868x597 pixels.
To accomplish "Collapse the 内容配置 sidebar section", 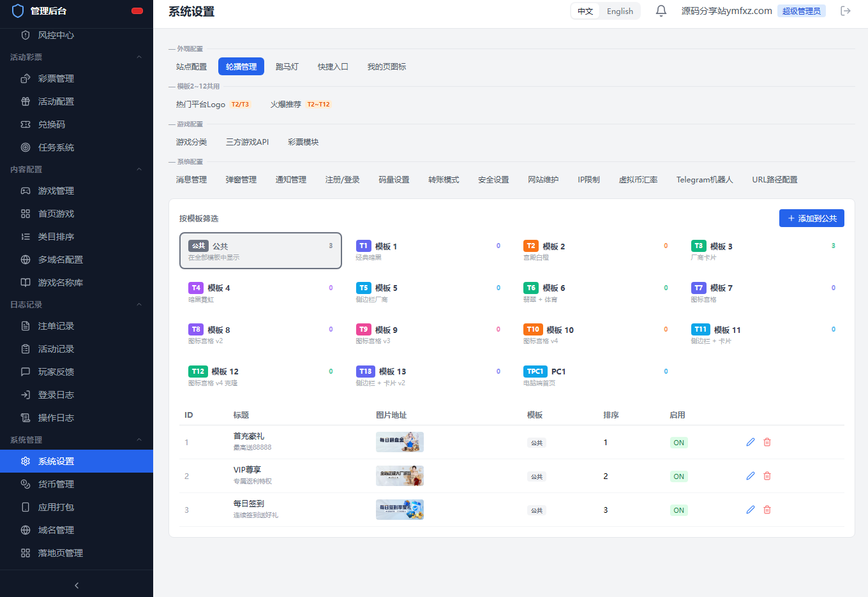I will 139,170.
